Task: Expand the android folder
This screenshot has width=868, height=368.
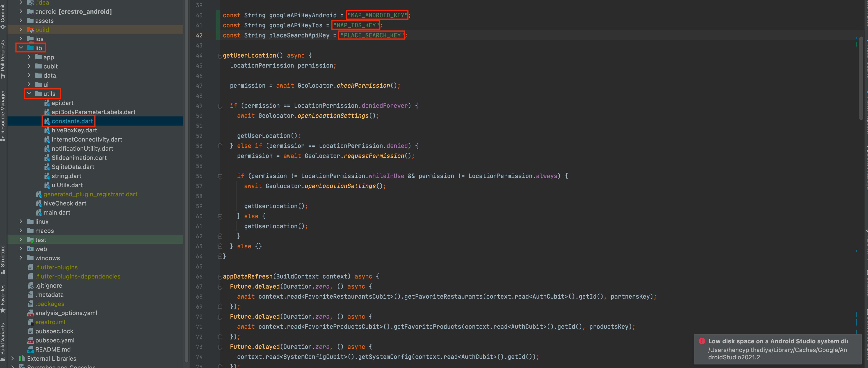Action: click(21, 11)
